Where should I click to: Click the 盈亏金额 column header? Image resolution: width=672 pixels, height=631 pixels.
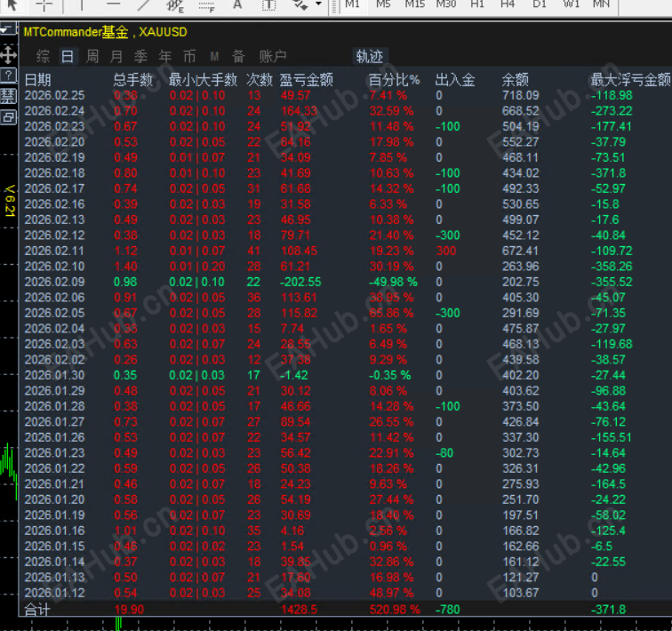click(x=306, y=80)
